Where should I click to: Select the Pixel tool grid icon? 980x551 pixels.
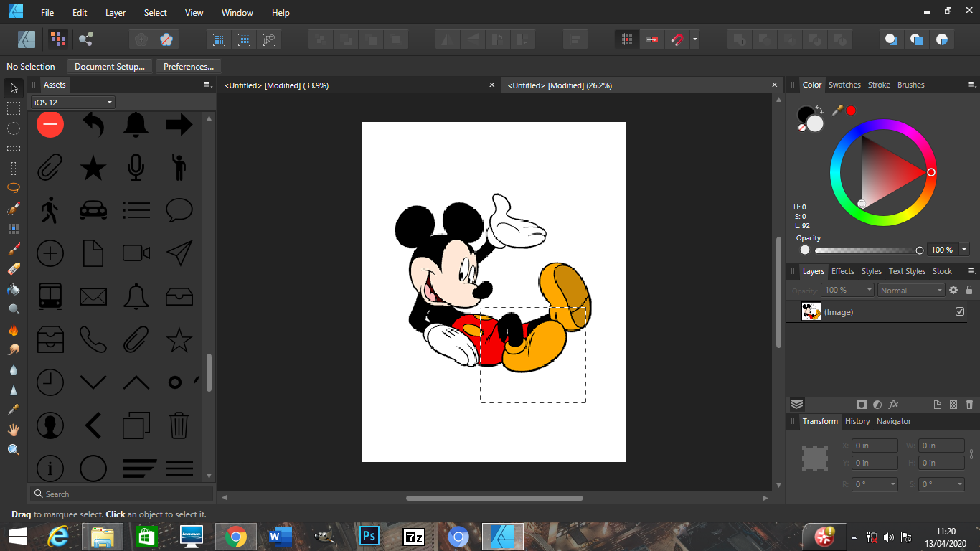14,229
